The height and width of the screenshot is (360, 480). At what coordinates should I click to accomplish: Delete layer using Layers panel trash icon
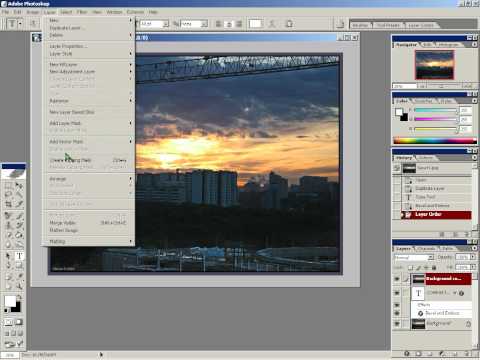[x=468, y=354]
